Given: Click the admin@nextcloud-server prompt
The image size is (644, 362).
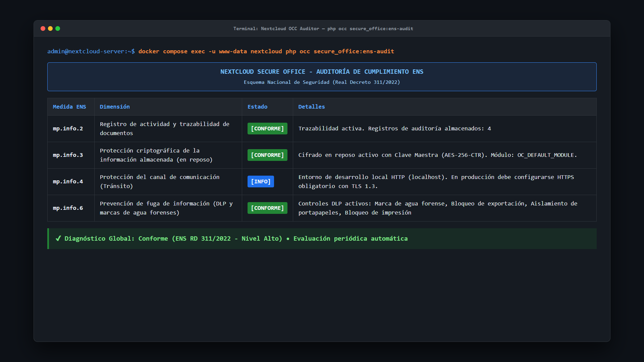Looking at the screenshot, I should 91,51.
